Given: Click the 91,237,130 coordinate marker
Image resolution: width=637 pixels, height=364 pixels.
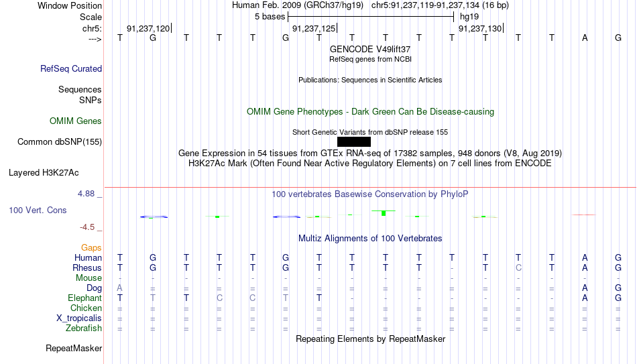Looking at the screenshot, I should pos(480,28).
